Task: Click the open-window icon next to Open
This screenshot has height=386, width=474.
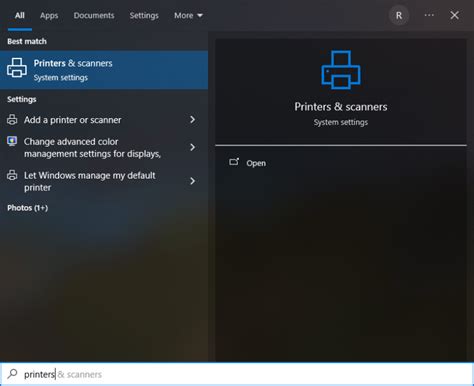Action: (x=234, y=162)
